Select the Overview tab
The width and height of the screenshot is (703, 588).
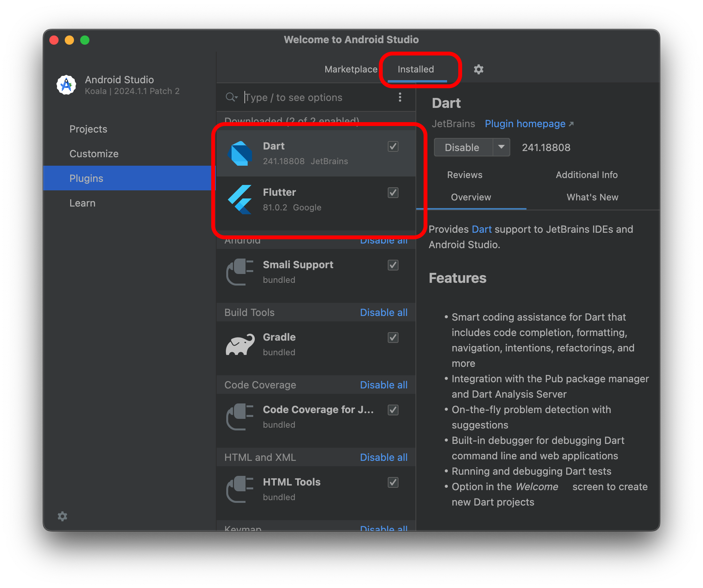point(471,197)
